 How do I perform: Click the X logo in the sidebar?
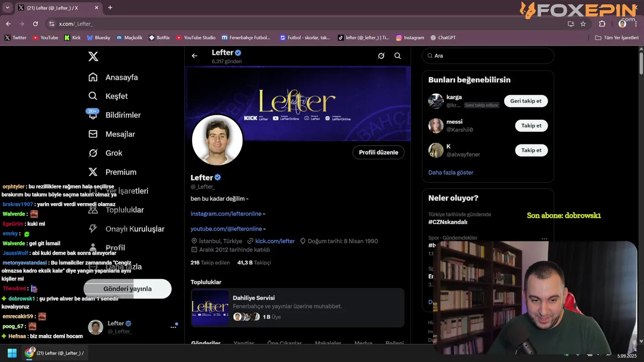point(93,56)
